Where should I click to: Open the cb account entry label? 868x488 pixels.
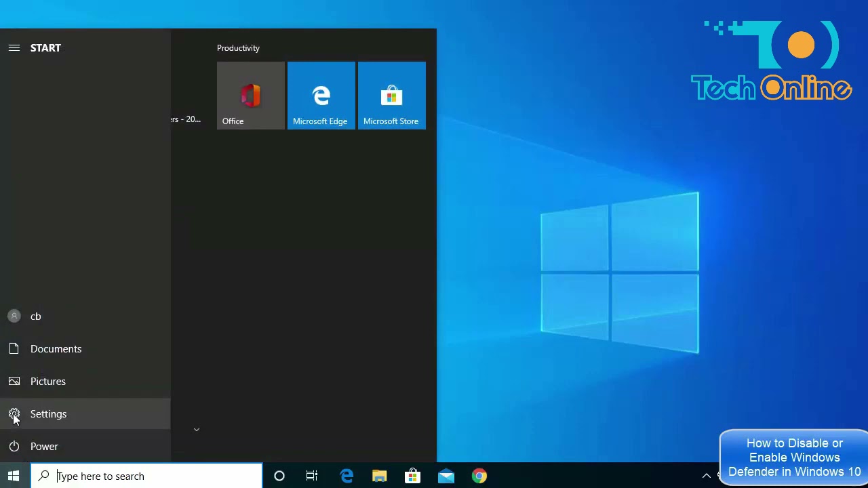tap(35, 316)
